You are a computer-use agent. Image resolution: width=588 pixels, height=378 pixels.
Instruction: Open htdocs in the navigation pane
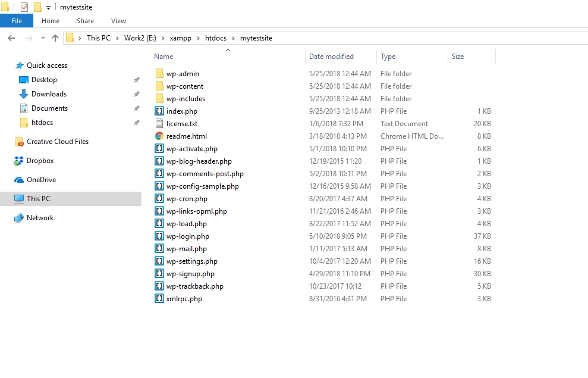(x=42, y=123)
